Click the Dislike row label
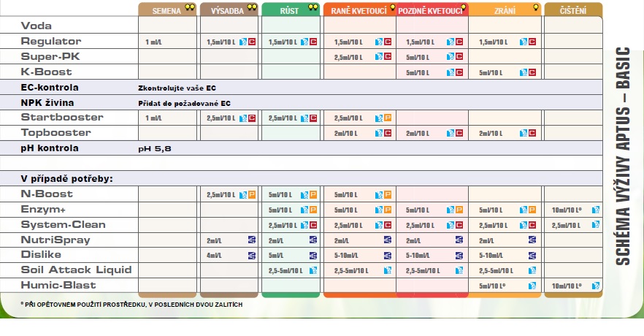This screenshot has height=336, width=644. [x=41, y=255]
